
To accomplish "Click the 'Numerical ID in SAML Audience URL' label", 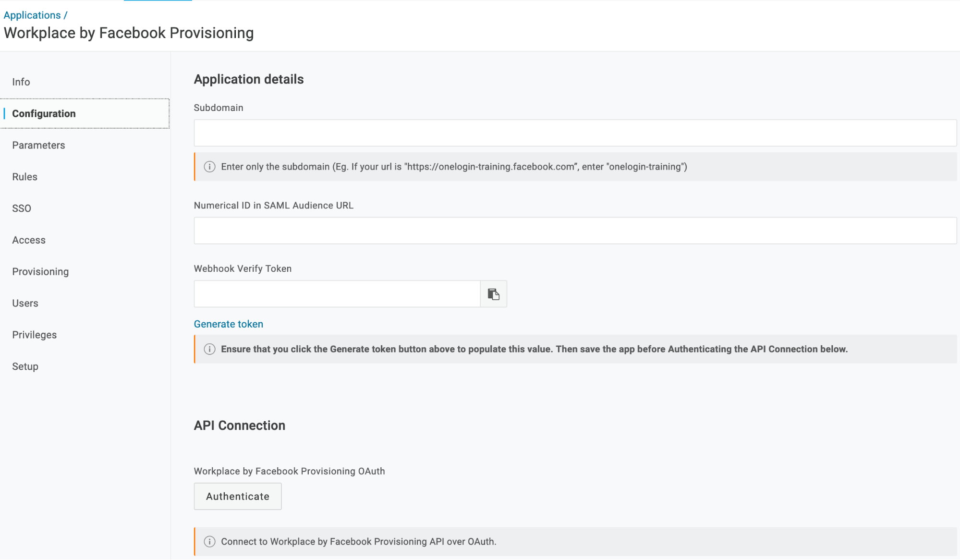I will pos(274,206).
